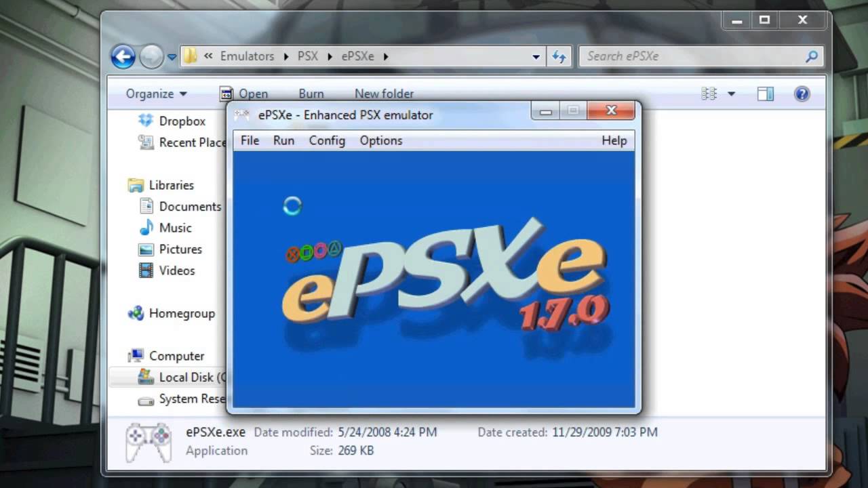
Task: Select Dropbox in the navigation pane
Action: point(182,121)
